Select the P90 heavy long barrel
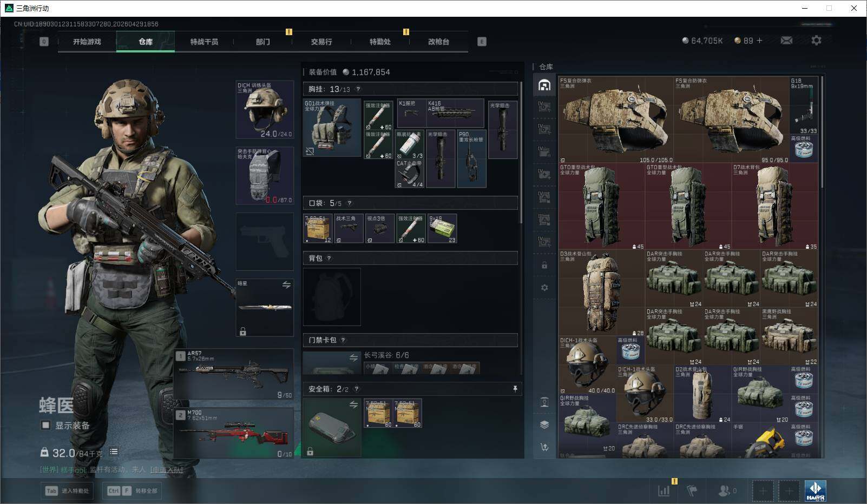867x504 pixels. (471, 158)
